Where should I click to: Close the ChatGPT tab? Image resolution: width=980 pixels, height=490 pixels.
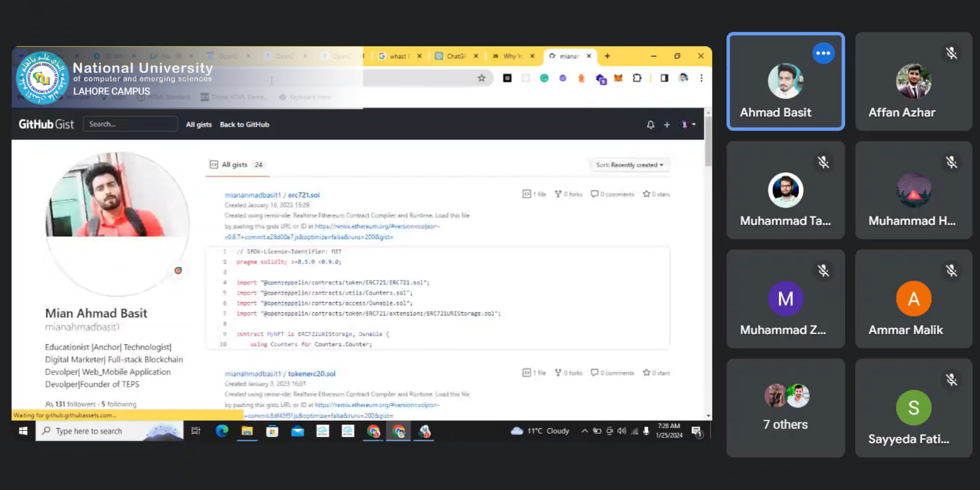pyautogui.click(x=476, y=56)
